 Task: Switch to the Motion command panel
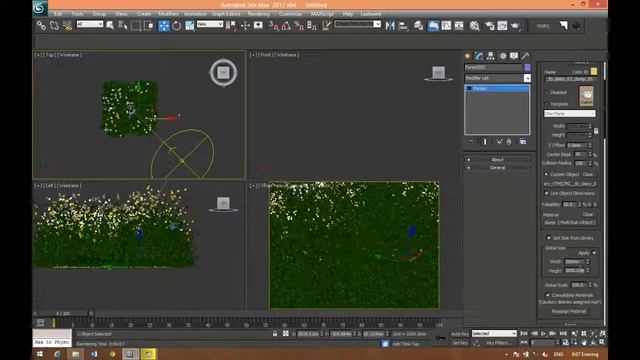click(503, 56)
